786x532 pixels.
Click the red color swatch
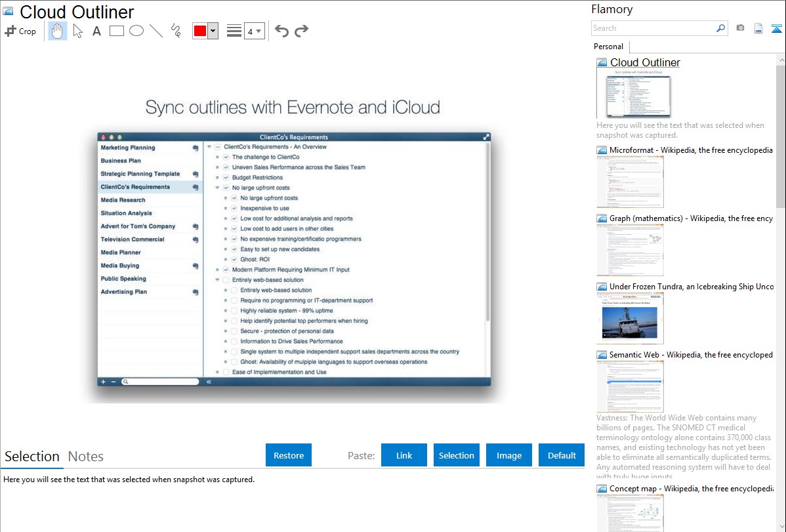[200, 31]
